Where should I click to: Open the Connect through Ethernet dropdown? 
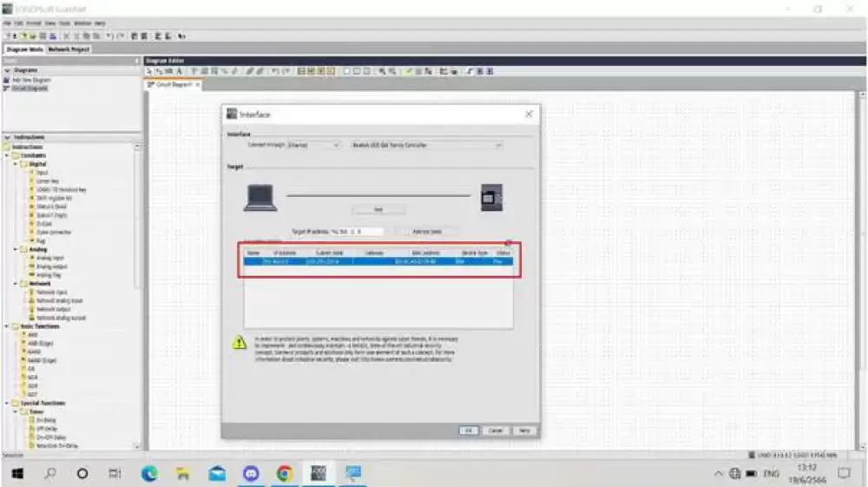313,145
